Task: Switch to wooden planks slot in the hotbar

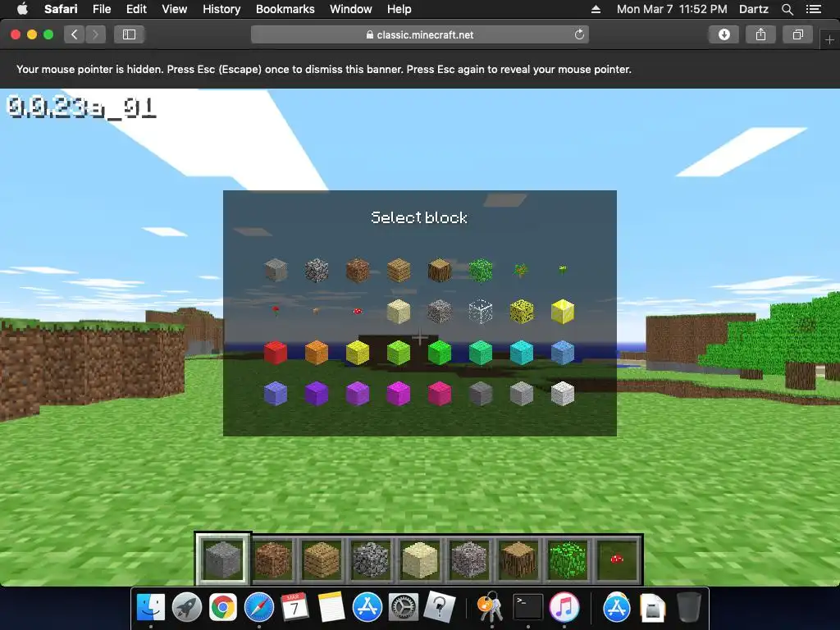Action: (x=322, y=559)
